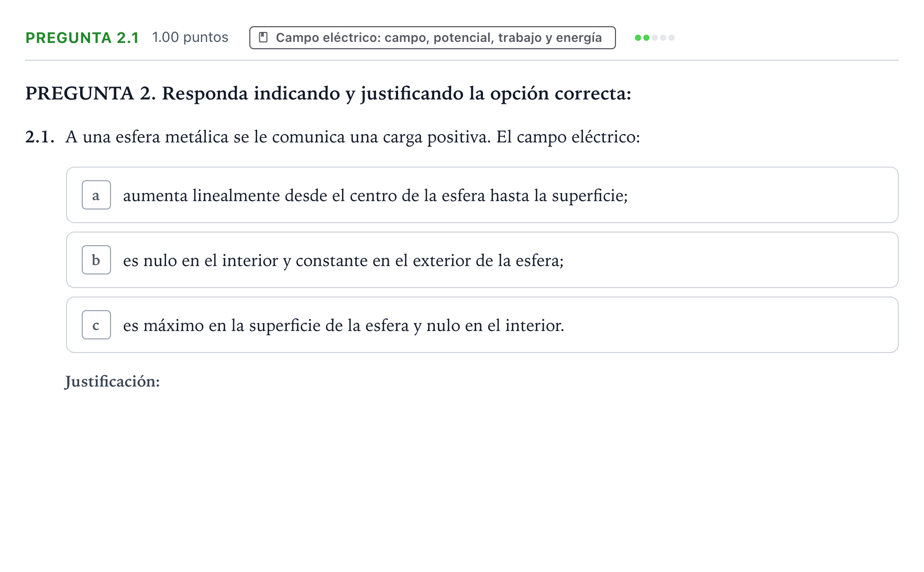Click the PREGUNTA 2.1 heading label
This screenshot has width=924, height=572.
(x=82, y=38)
